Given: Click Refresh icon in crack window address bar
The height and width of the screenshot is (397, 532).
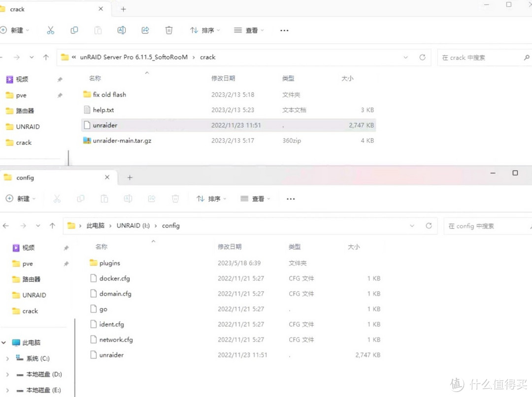Looking at the screenshot, I should [x=423, y=57].
